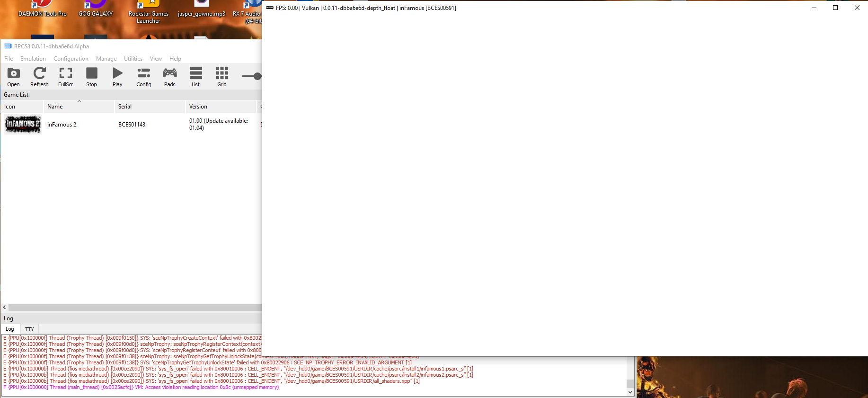The image size is (868, 398).
Task: Click the infamous1.psarc_s log error line
Action: pyautogui.click(x=238, y=369)
